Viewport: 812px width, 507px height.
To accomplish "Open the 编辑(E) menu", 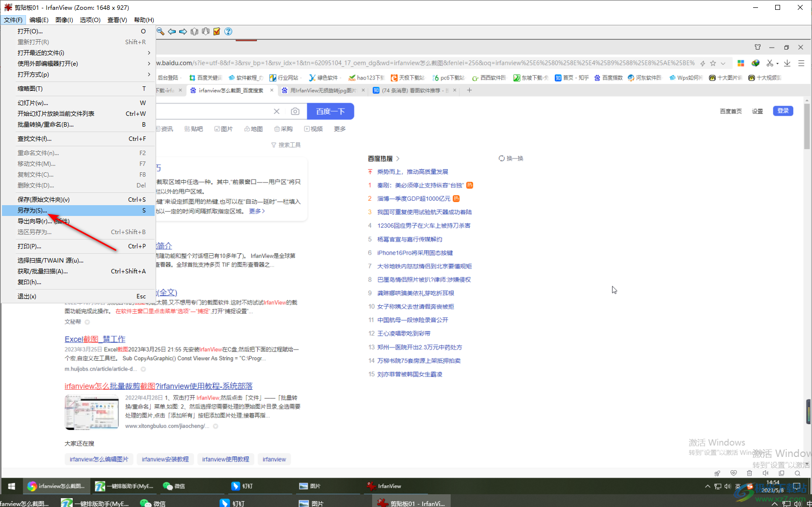I will point(39,20).
